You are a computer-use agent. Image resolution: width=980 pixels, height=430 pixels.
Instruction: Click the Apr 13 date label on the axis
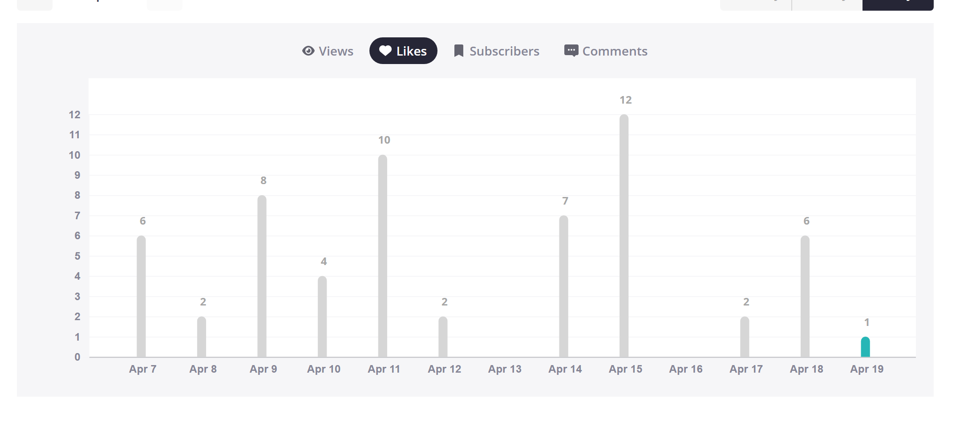505,369
